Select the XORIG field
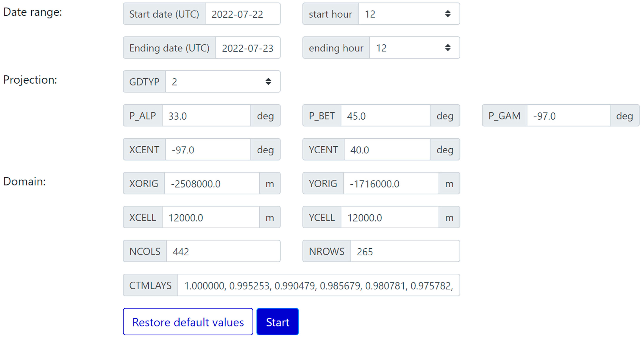Screen dimensions: 644x339 tap(211, 183)
